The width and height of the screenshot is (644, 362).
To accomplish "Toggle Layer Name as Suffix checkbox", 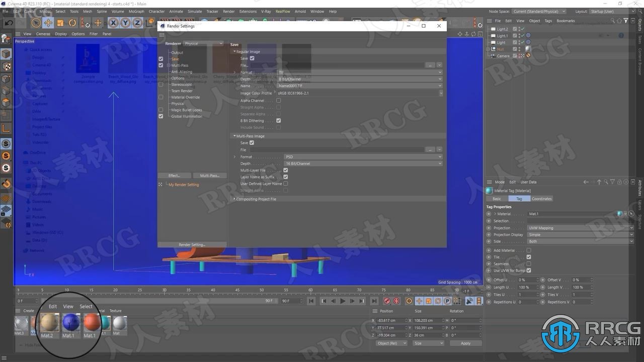I will click(286, 177).
